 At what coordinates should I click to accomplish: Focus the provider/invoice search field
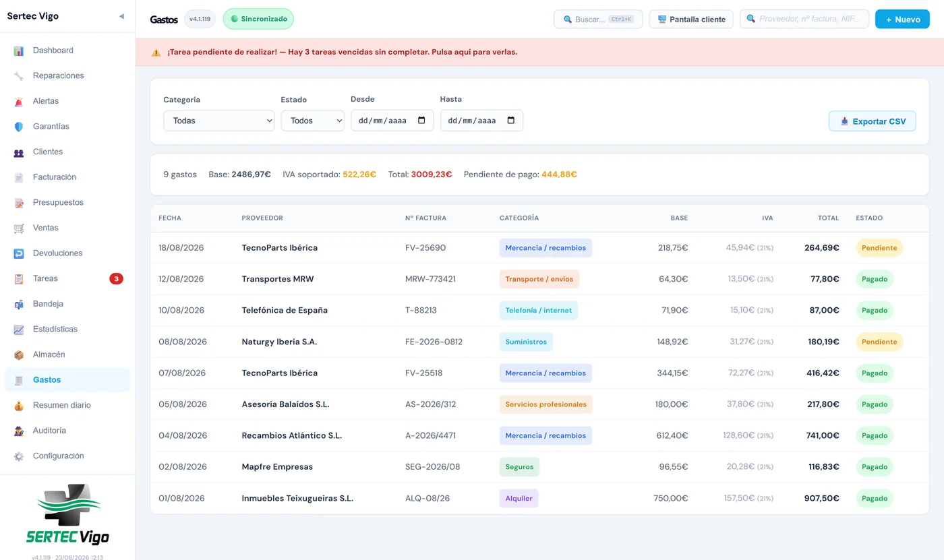[x=804, y=20]
